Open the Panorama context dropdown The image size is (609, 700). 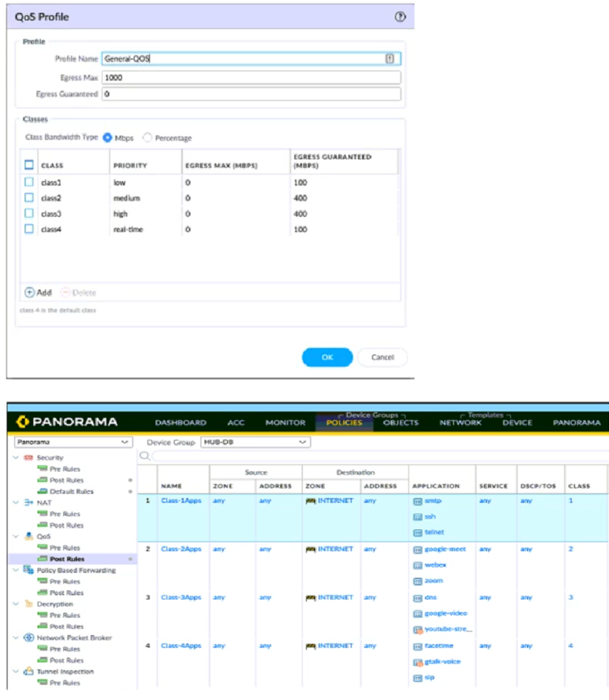point(73,442)
